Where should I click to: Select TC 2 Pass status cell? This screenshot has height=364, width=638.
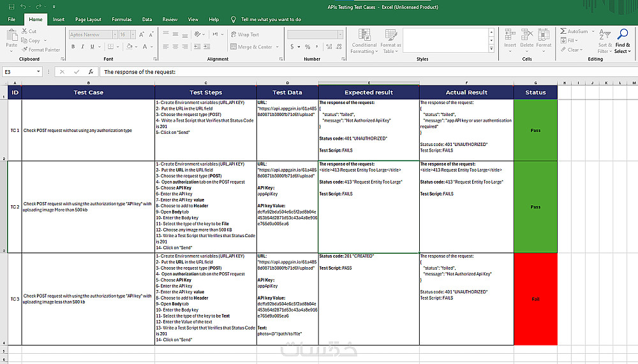535,207
